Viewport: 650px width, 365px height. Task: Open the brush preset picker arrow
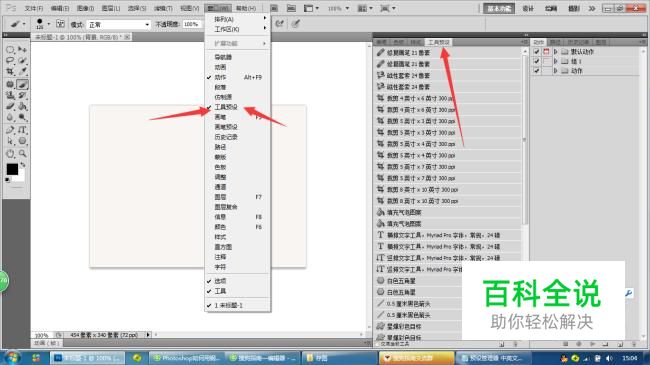49,24
